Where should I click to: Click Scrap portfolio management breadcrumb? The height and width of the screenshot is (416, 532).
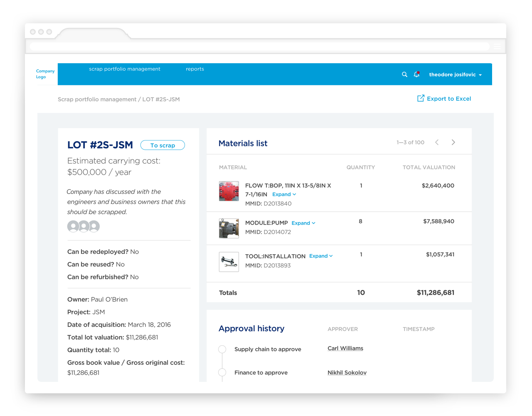point(97,99)
